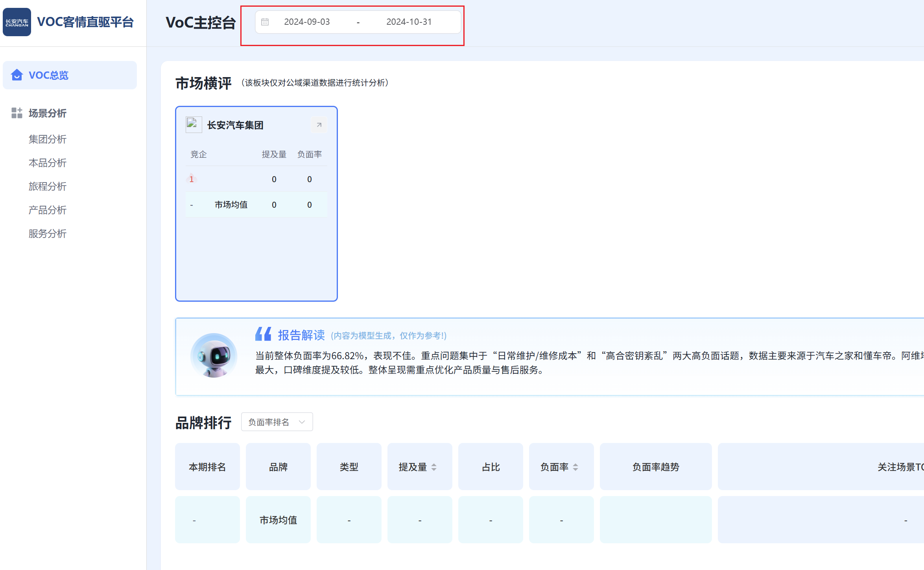Sort by 提及量 column arrows
The width and height of the screenshot is (924, 570).
434,467
